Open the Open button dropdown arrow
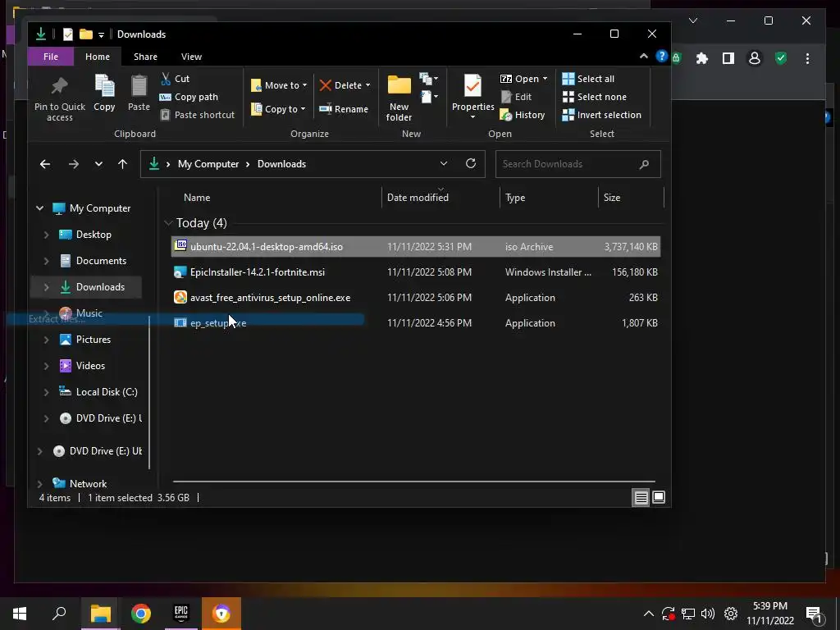This screenshot has height=630, width=840. coord(545,79)
